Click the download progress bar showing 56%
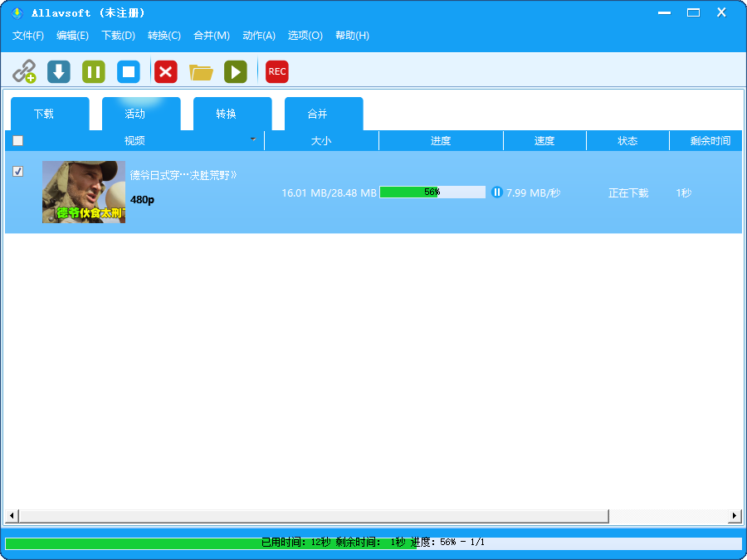Screen dimensions: 747x560 click(432, 192)
